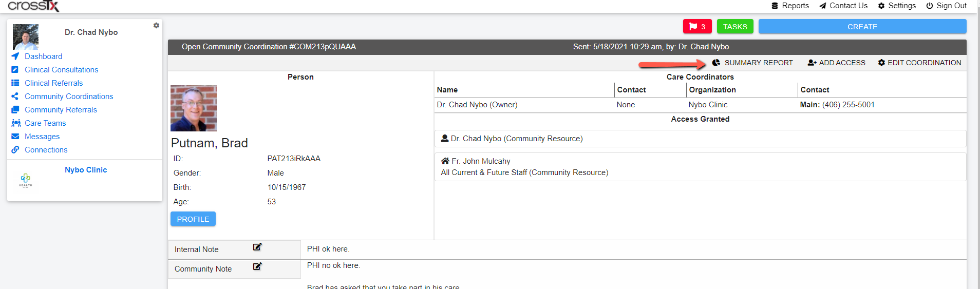Open the Care Teams section
980x289 pixels.
[x=45, y=123]
